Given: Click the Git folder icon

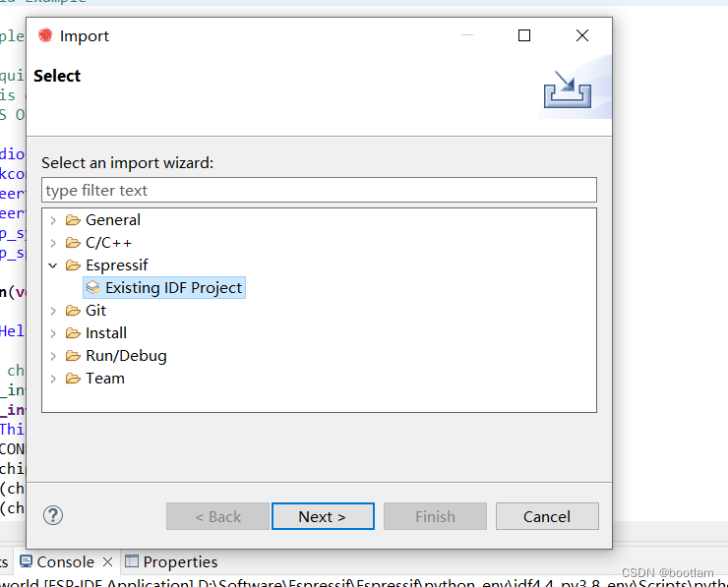Looking at the screenshot, I should pos(73,311).
